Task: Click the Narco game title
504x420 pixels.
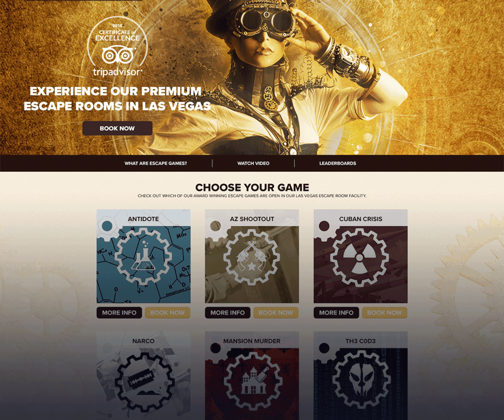Action: [143, 341]
